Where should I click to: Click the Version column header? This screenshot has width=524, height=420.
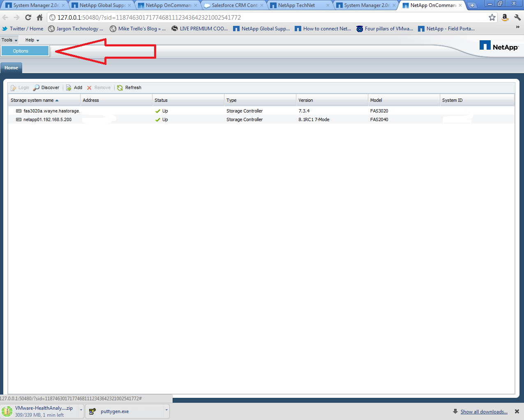pos(332,100)
